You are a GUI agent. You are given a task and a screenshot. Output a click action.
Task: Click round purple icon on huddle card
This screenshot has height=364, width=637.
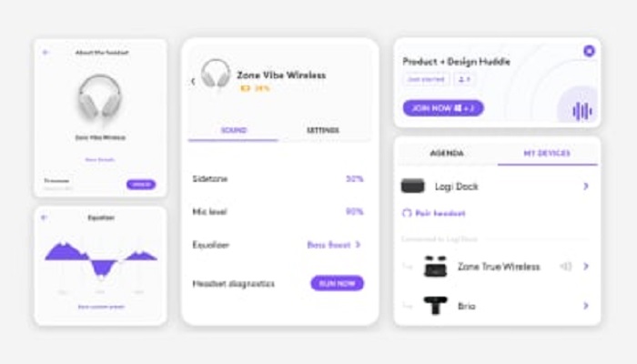click(589, 51)
